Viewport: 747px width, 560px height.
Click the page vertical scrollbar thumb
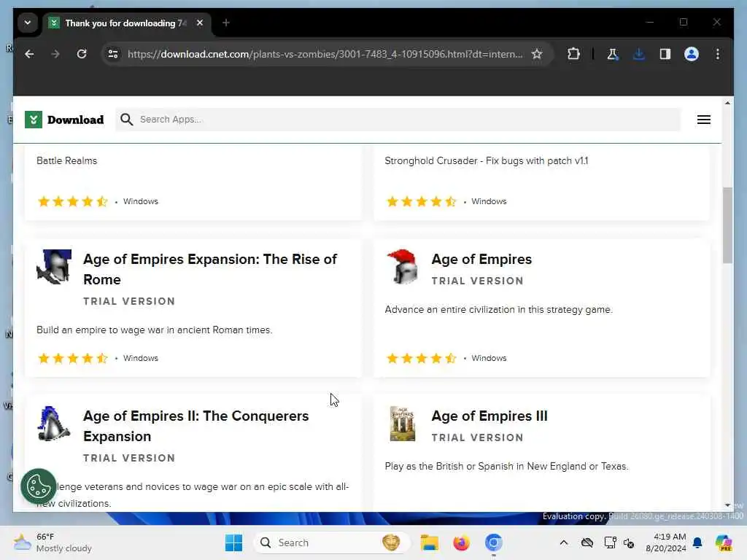727,225
